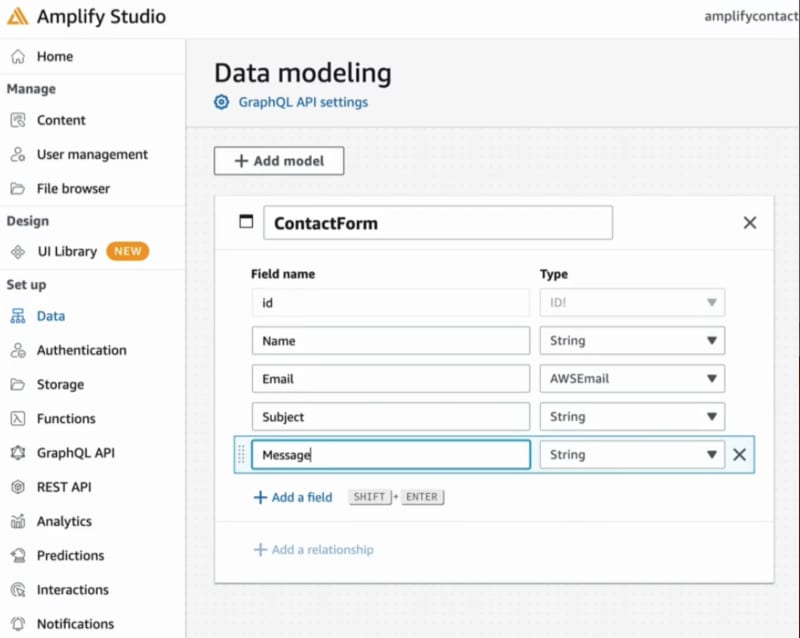Click the User management people icon
Image resolution: width=800 pixels, height=638 pixels.
coord(18,155)
